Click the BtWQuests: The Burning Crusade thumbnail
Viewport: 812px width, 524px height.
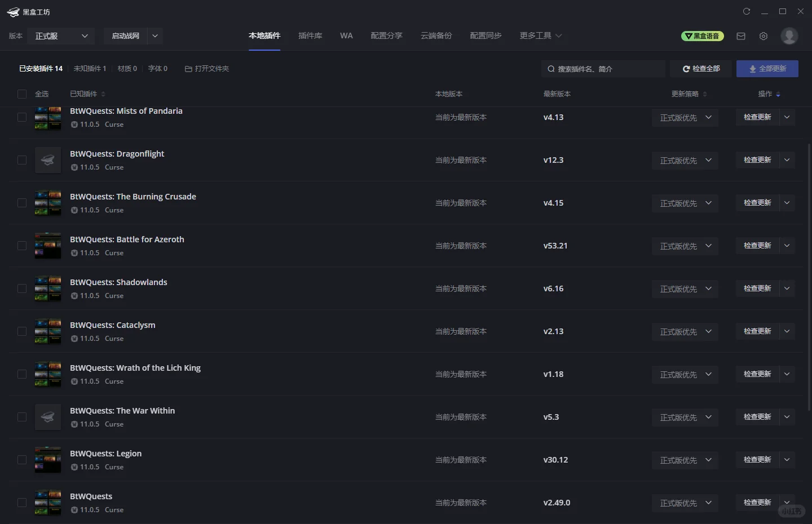[48, 203]
